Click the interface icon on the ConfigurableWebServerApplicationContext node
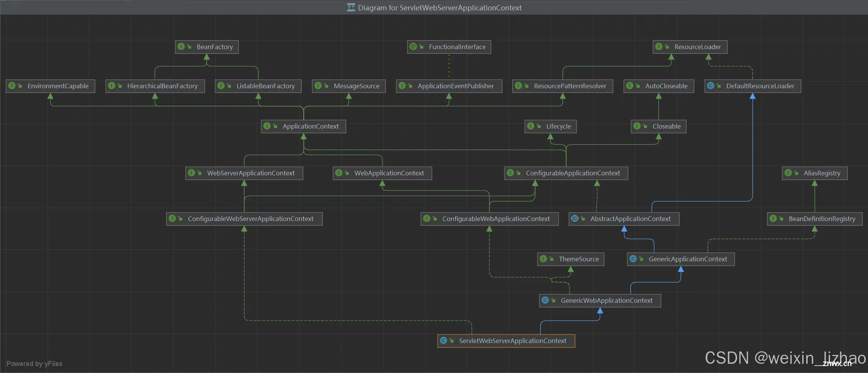This screenshot has height=373, width=868. tap(172, 218)
